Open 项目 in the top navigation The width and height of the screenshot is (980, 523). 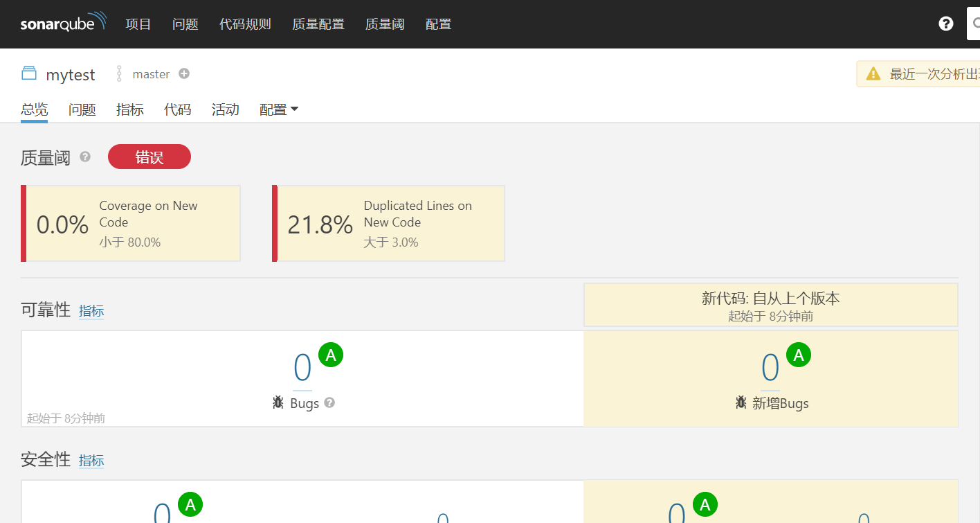pyautogui.click(x=138, y=24)
